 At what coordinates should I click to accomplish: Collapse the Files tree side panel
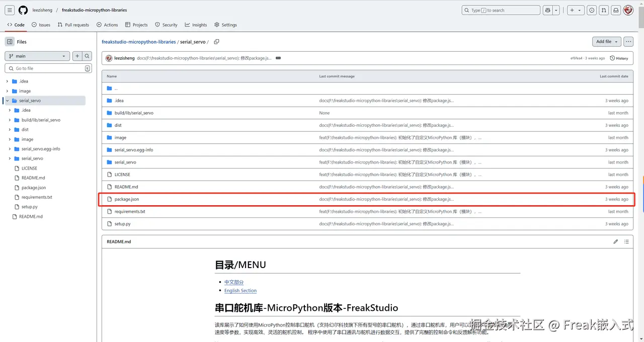click(x=10, y=42)
